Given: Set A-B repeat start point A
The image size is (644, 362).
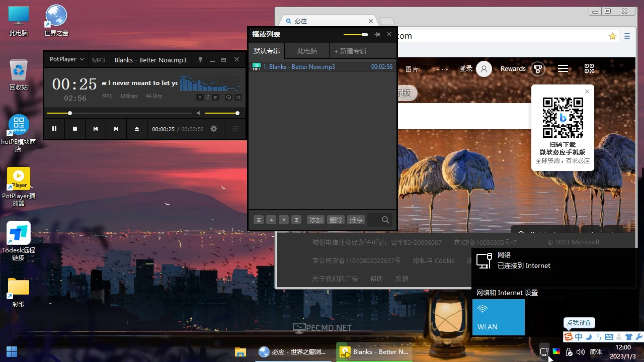Looking at the screenshot, I should 200,97.
